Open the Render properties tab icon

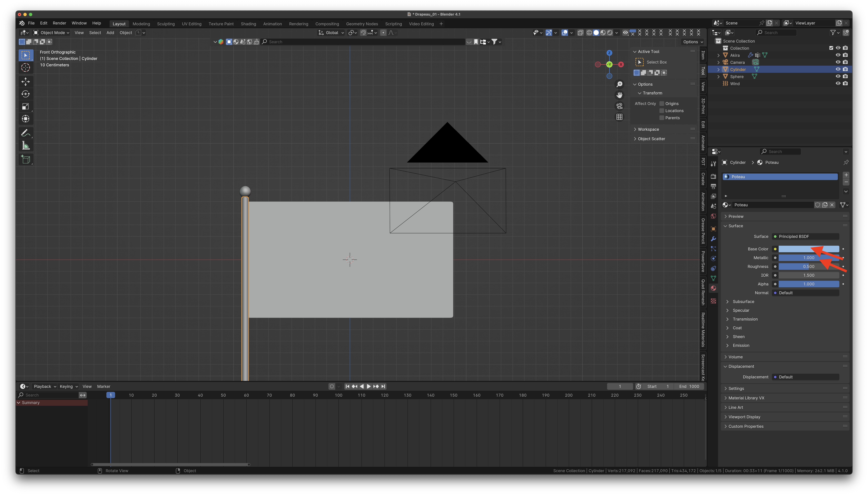[x=713, y=176]
